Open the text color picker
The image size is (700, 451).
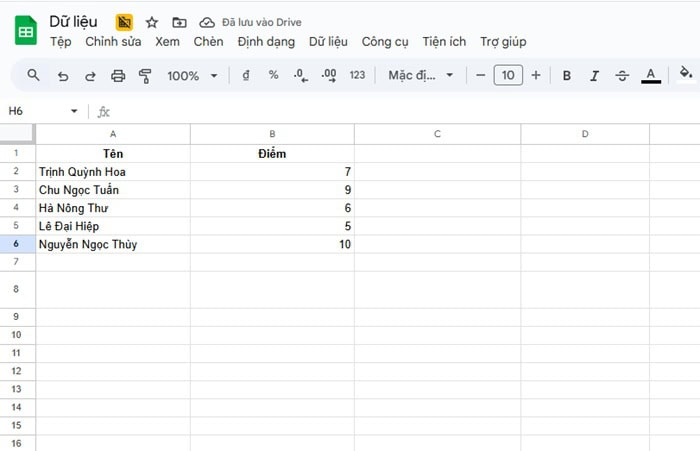coord(651,75)
